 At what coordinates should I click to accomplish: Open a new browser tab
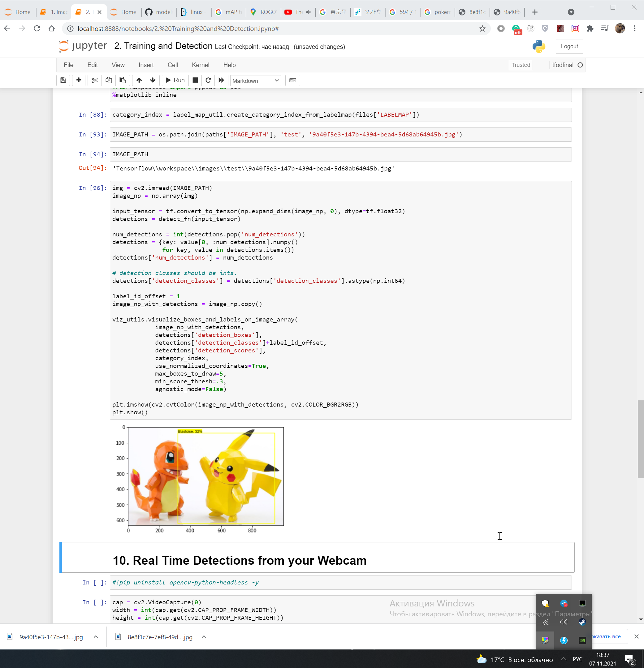click(534, 12)
